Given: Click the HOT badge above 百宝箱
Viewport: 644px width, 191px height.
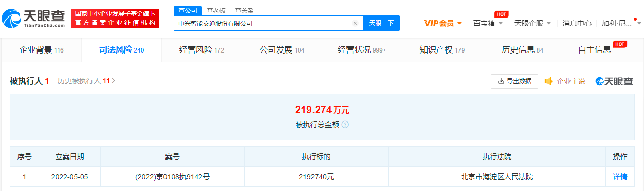Looking at the screenshot, I should 501,14.
